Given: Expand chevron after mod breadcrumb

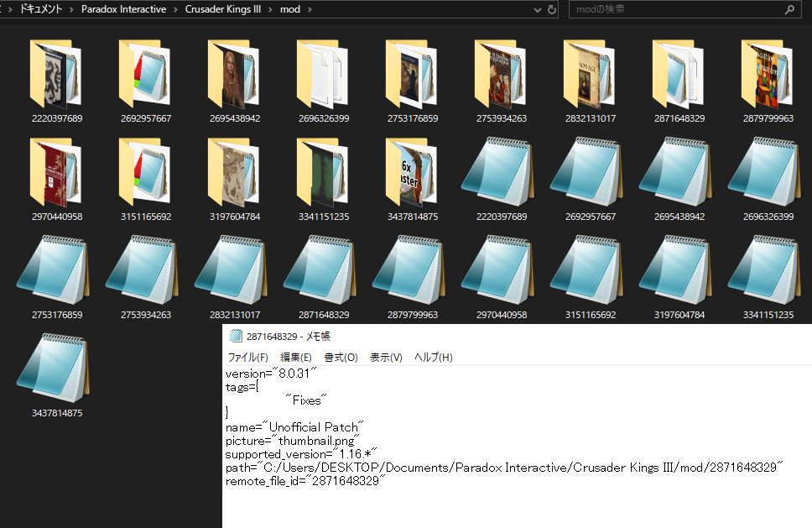Looking at the screenshot, I should click(x=310, y=9).
